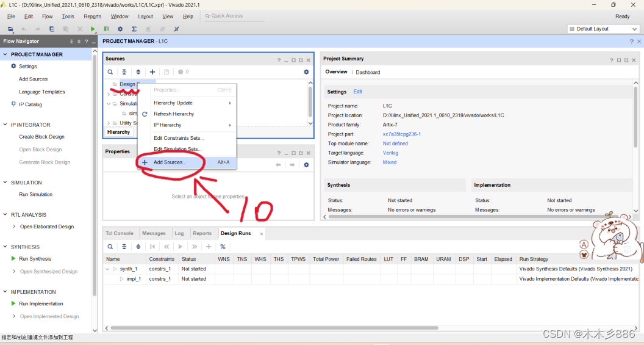
Task: Switch to the Tcl Console tab
Action: click(120, 233)
